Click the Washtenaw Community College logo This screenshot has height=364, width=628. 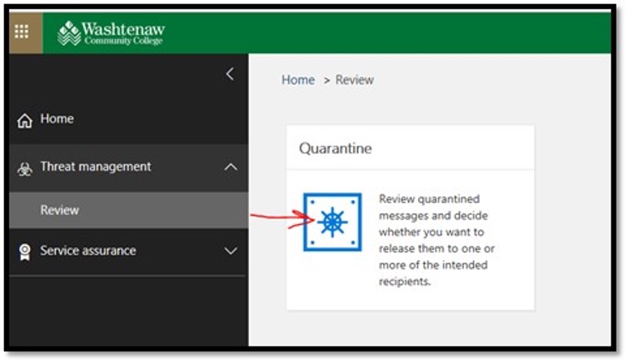(111, 32)
